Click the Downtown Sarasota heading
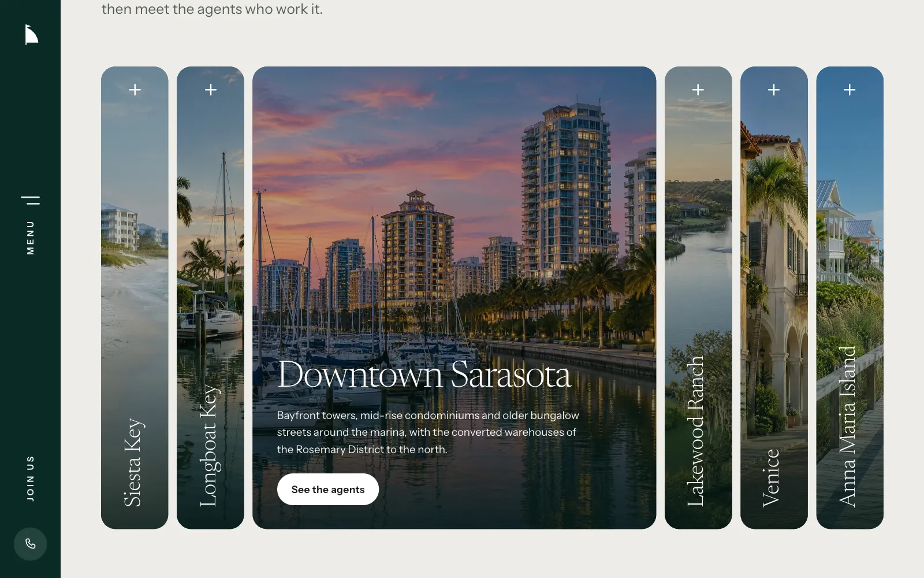The image size is (924, 578). click(x=424, y=375)
